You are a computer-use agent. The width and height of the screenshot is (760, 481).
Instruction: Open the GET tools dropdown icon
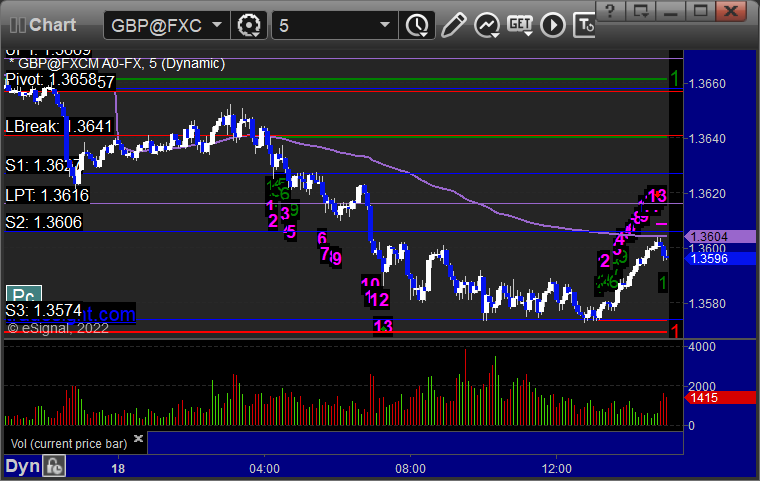[520, 25]
